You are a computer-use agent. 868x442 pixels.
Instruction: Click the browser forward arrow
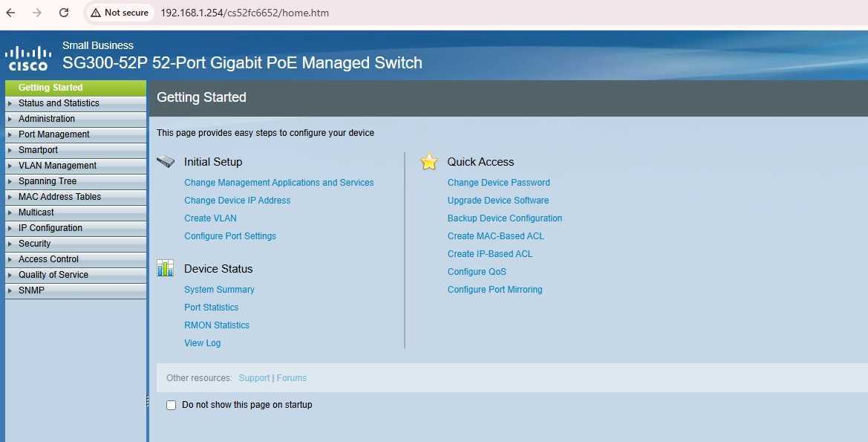point(37,12)
